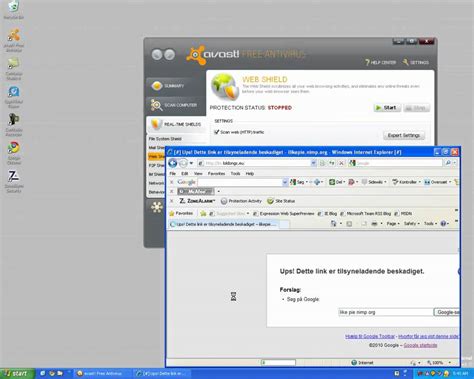Click ZoneAlarm Protection Activity icon
The image size is (474, 379).
224,201
